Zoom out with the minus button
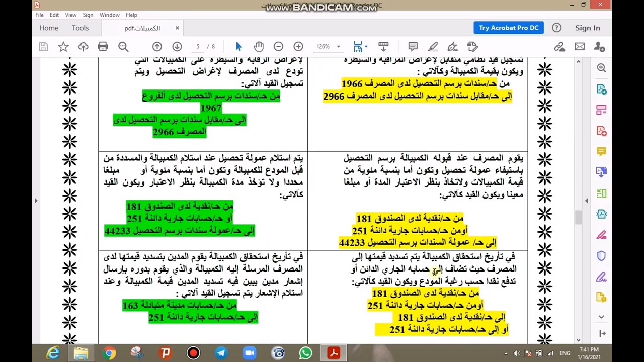The width and height of the screenshot is (644, 362). [278, 47]
